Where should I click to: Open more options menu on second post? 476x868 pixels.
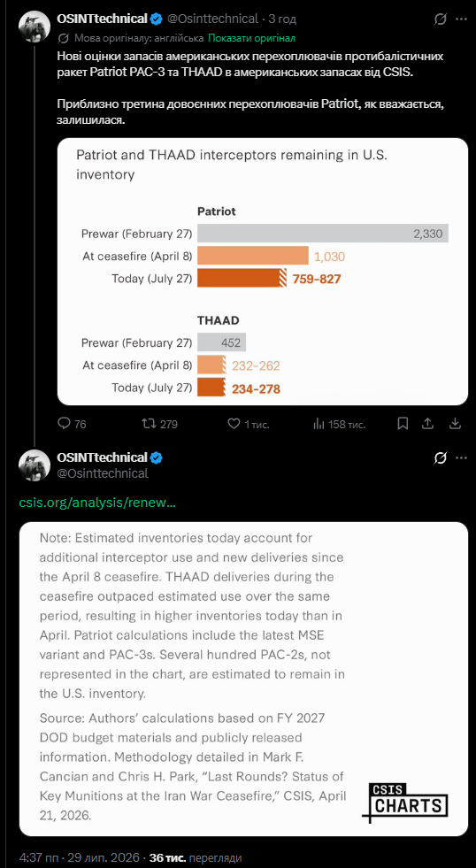coord(461,458)
